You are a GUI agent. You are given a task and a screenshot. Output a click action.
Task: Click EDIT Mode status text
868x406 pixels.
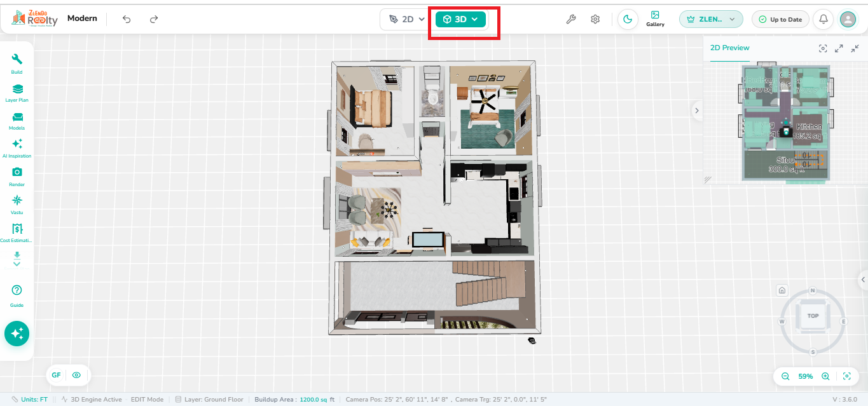(147, 400)
